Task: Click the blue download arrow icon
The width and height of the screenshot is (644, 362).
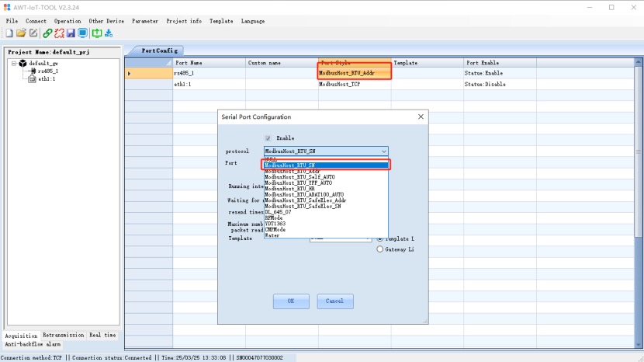Action: click(x=109, y=33)
